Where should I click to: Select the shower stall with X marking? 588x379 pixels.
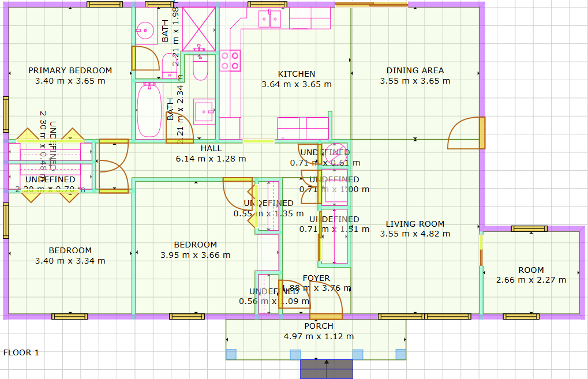(199, 29)
